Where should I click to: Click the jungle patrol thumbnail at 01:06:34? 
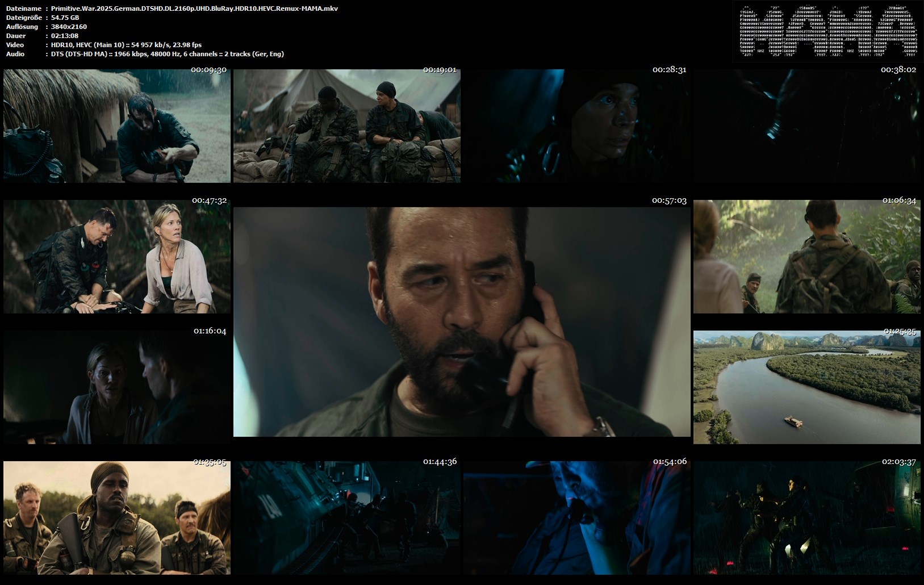807,257
